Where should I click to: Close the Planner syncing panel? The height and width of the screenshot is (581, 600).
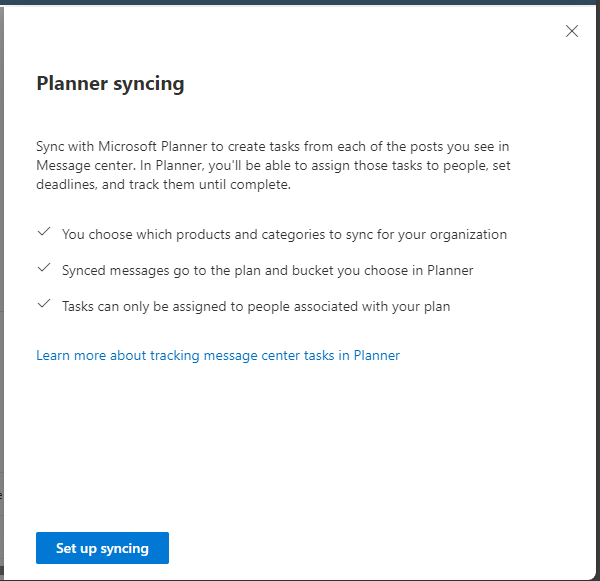(x=572, y=31)
